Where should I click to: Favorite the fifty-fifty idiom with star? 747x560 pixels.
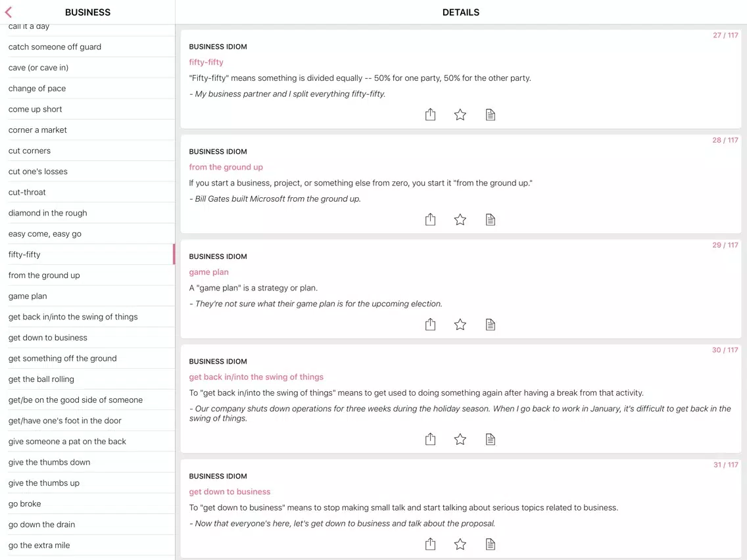[460, 115]
